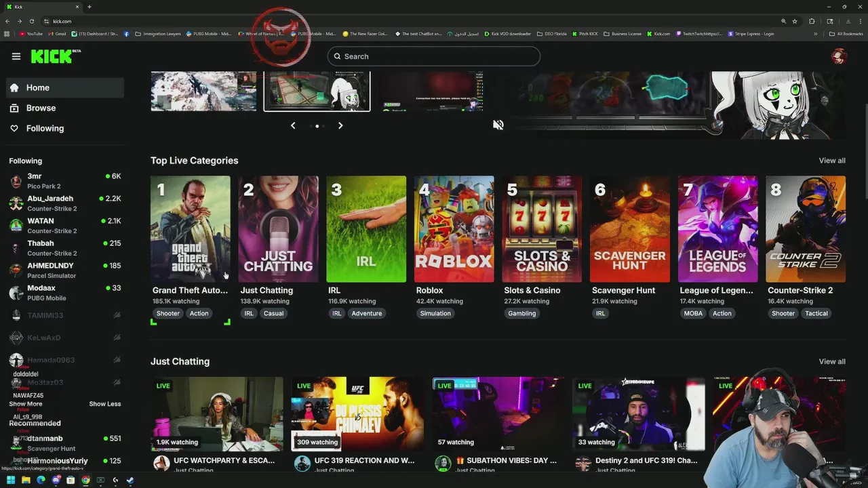Open UFC 319 REACTION stream thumbnail
This screenshot has width=868, height=488.
click(x=357, y=414)
